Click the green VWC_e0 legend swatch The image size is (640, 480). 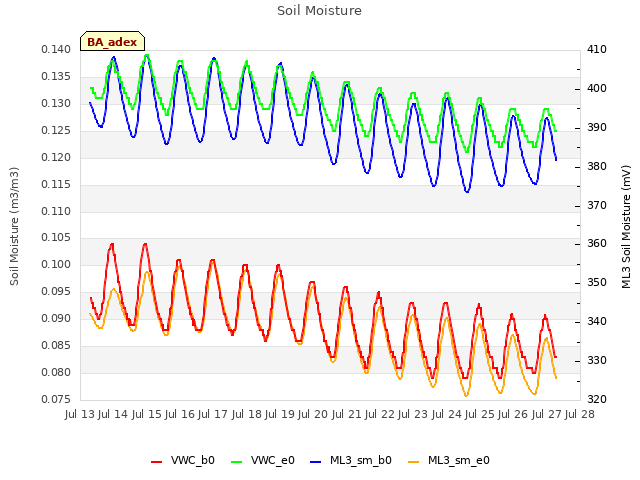click(236, 462)
